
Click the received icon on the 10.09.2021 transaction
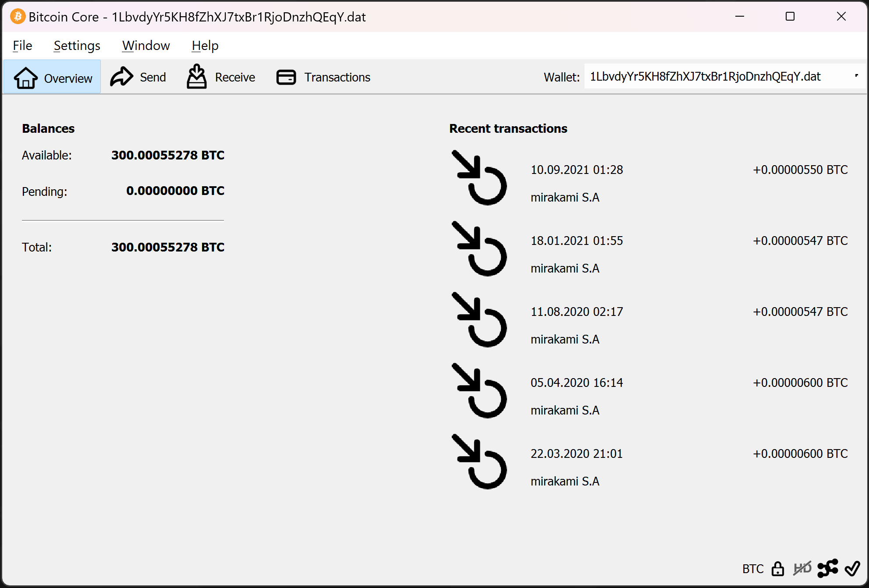[479, 177]
